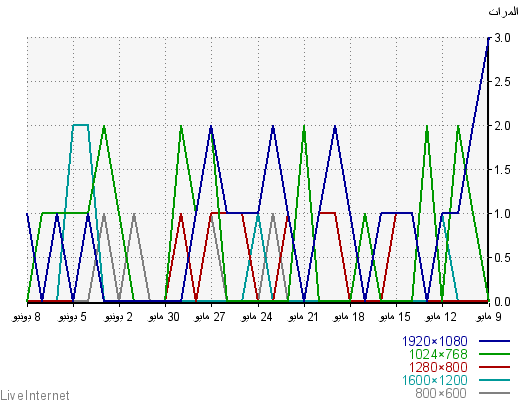The image size is (520, 405).
Task: Click the 12 May x-axis date label
Action: click(x=440, y=317)
